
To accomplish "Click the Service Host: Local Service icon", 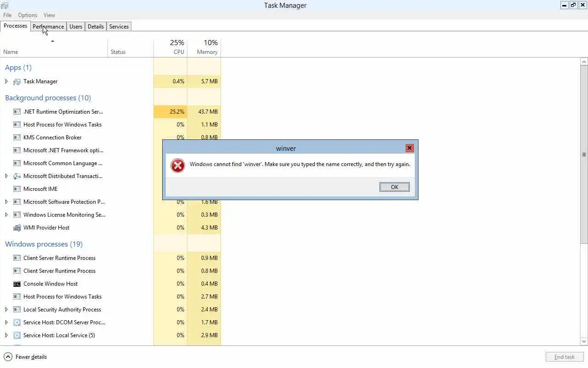I will pyautogui.click(x=17, y=335).
